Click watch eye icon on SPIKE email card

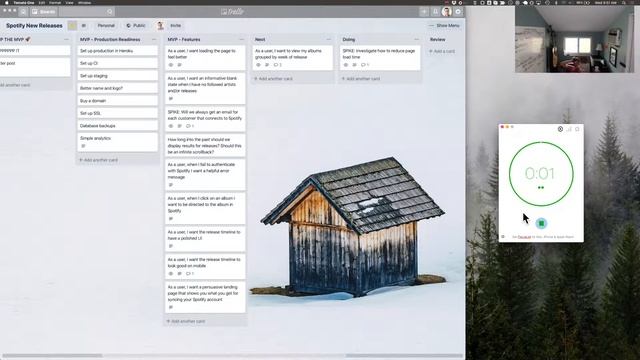tap(171, 126)
